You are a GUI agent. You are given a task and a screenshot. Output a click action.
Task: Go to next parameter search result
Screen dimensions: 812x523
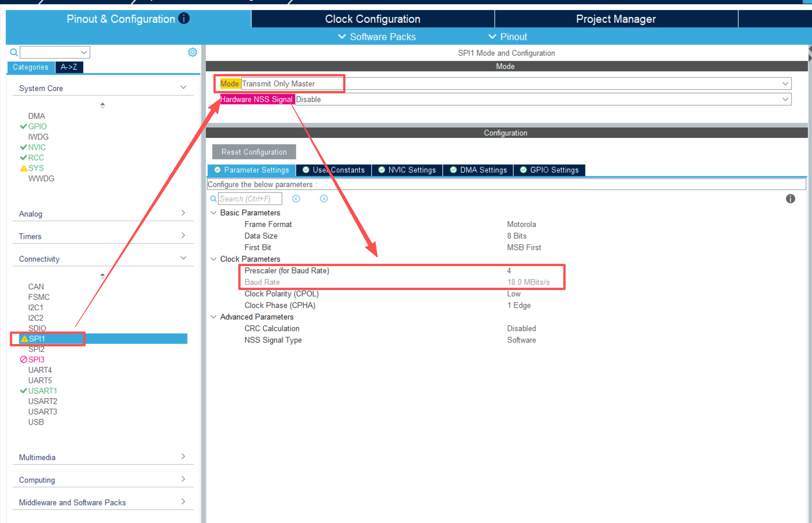[x=324, y=199]
